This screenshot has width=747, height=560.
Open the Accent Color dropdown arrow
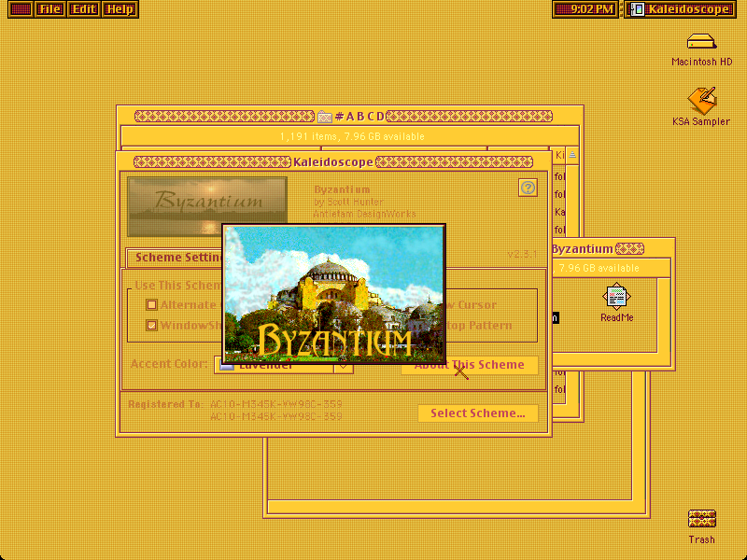pyautogui.click(x=343, y=368)
